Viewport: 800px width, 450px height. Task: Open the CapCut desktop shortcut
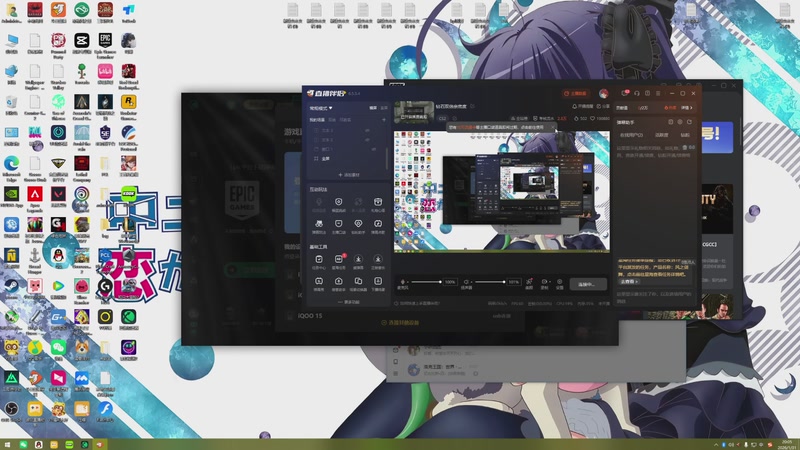coord(82,40)
